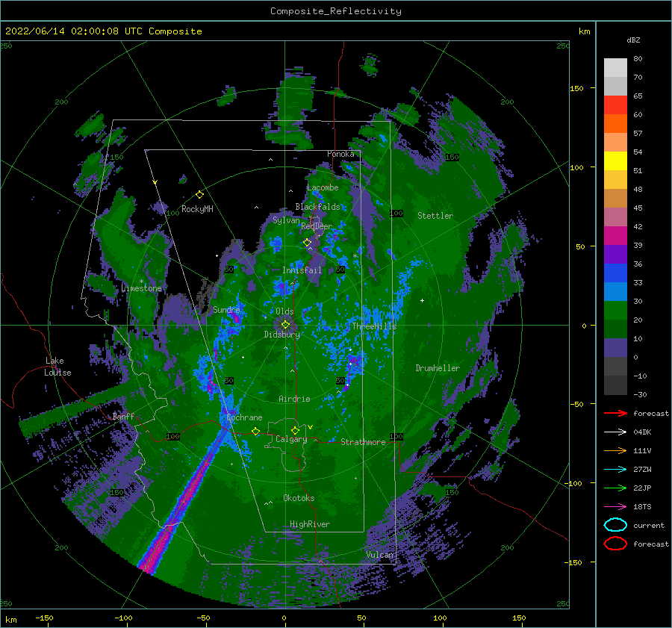
Task: Click the 0 dBZ purple swatch
Action: [615, 348]
